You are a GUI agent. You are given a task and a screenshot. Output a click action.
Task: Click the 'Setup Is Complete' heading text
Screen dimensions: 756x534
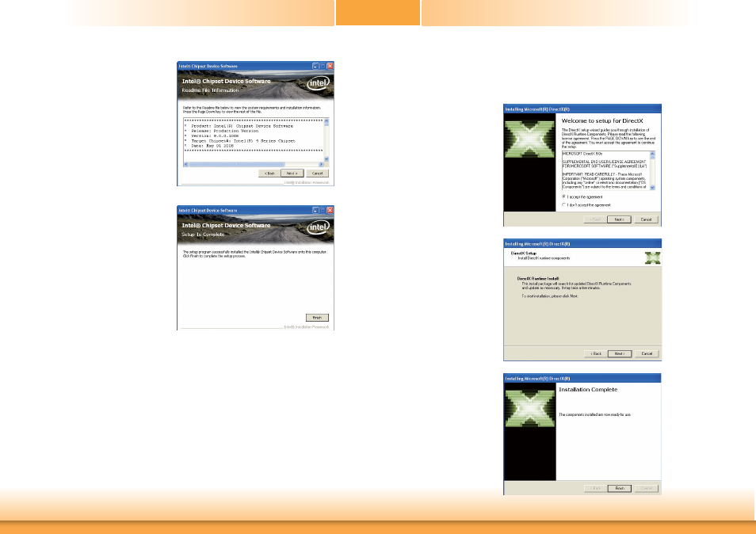click(x=203, y=235)
